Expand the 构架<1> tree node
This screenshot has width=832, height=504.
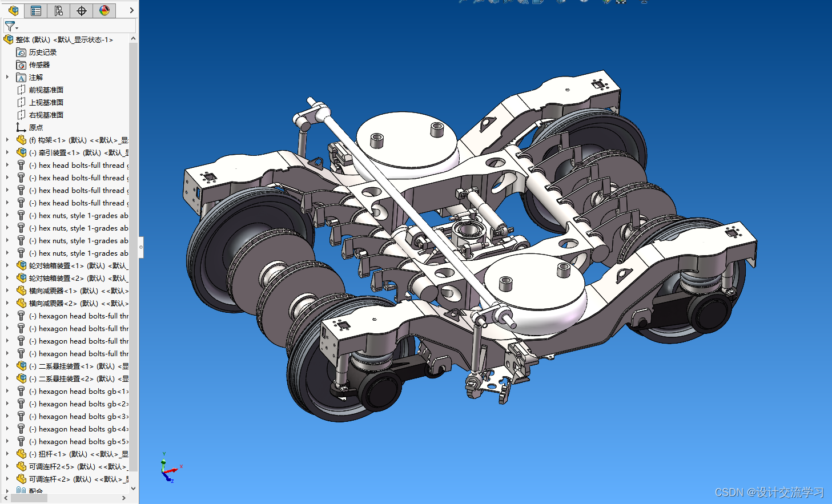point(7,140)
